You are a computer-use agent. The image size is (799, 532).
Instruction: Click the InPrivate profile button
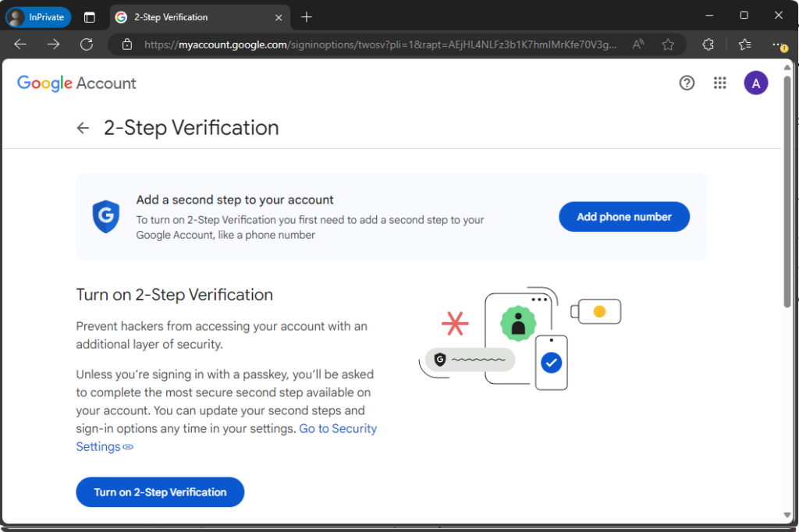(x=38, y=17)
